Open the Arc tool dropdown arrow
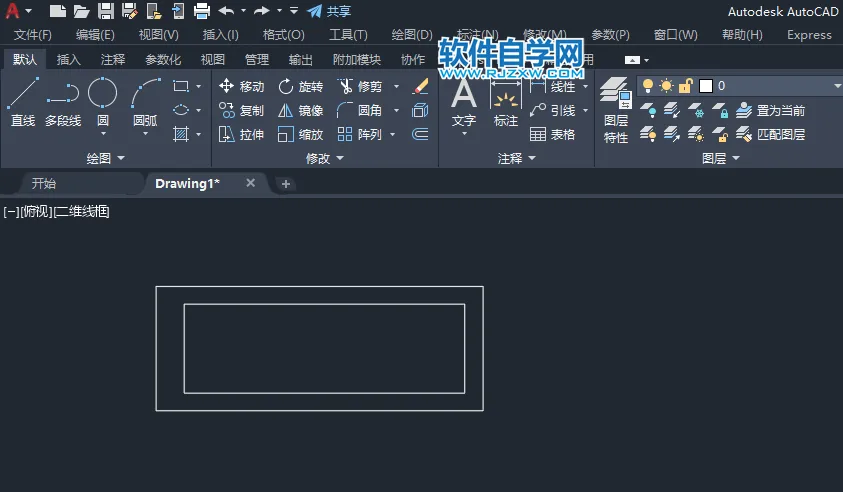The image size is (843, 492). coord(146,133)
